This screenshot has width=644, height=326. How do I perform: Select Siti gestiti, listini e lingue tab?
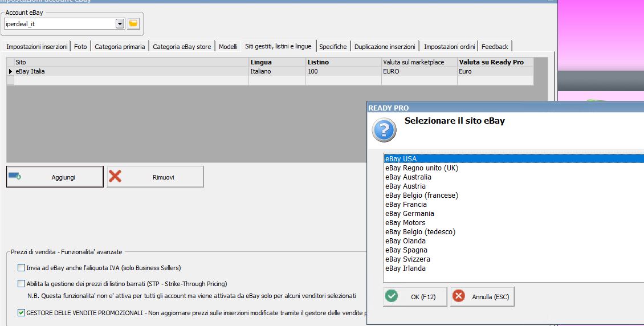coord(278,46)
